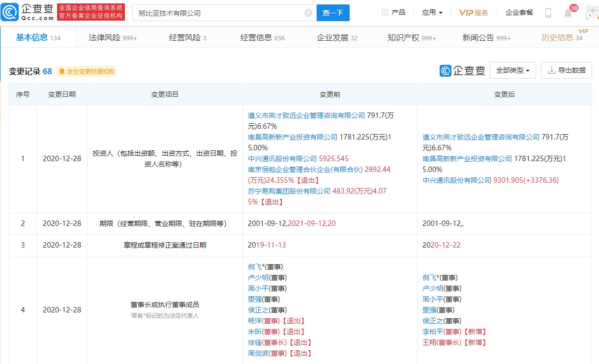The height and width of the screenshot is (364, 599).
Task: Click the 投资人 change item cell
Action: [165, 159]
